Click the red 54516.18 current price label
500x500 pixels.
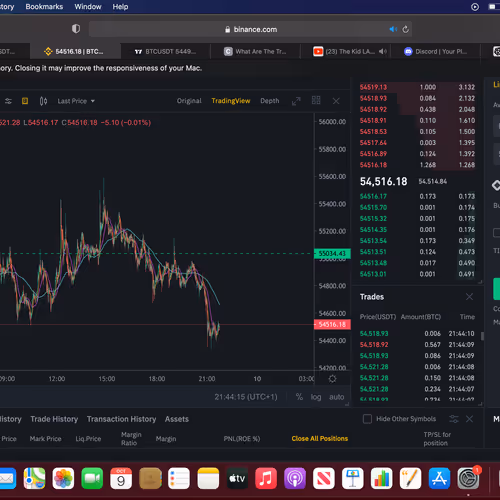pos(332,324)
